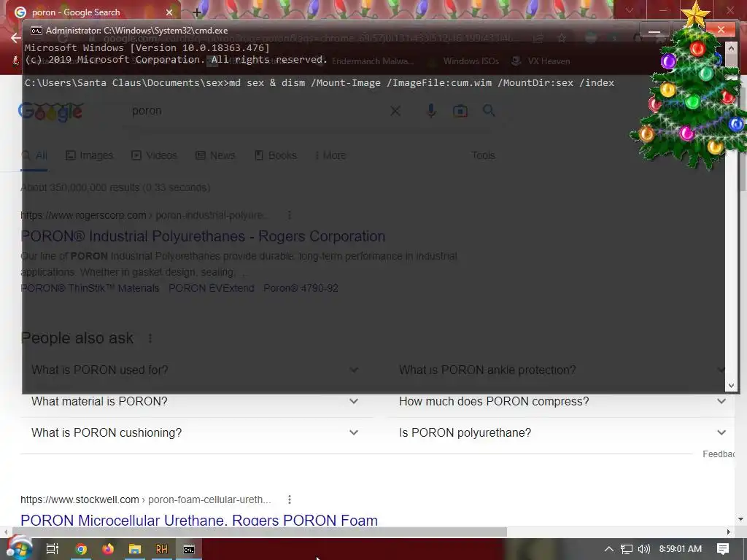Open the More results menu
Viewport: 747px width, 560px height.
330,155
